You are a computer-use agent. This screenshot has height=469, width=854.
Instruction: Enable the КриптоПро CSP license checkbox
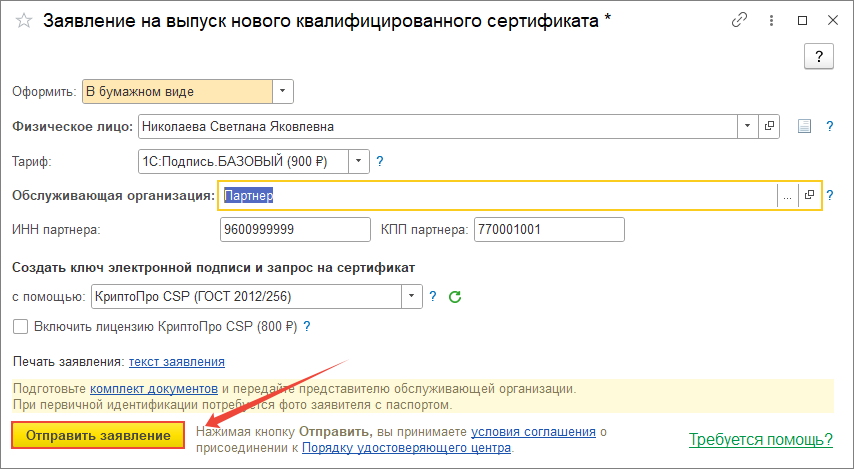pyautogui.click(x=20, y=326)
